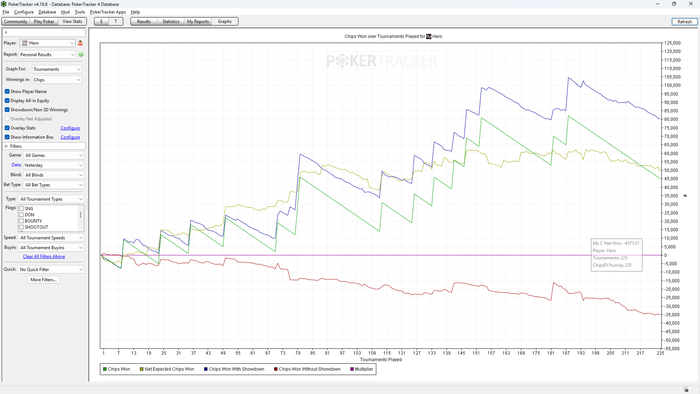This screenshot has height=394, width=700.
Task: Select the tournament T mode button
Action: pyautogui.click(x=116, y=21)
